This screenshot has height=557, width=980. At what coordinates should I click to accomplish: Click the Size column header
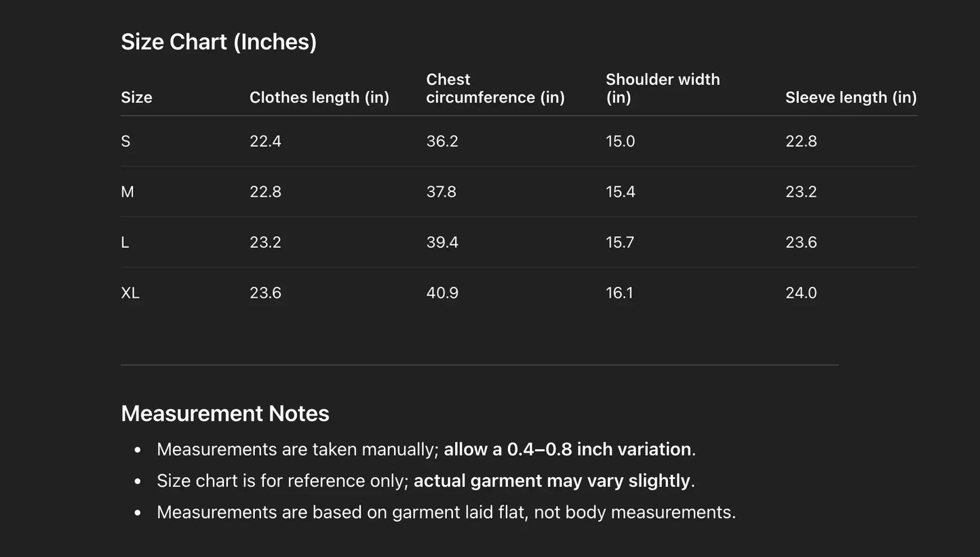click(x=136, y=97)
